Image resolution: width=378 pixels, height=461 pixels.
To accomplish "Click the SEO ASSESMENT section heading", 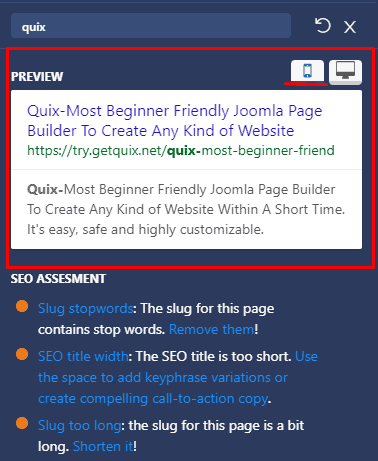I will [x=58, y=279].
